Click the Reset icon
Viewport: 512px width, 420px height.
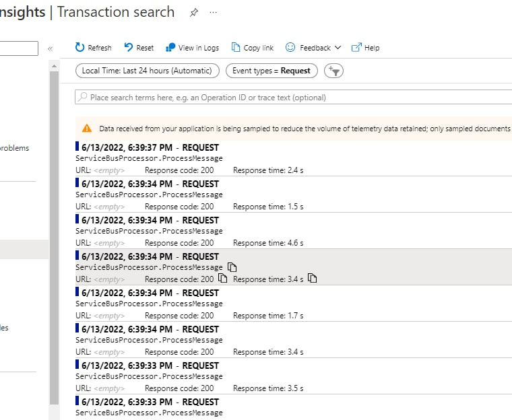[129, 48]
